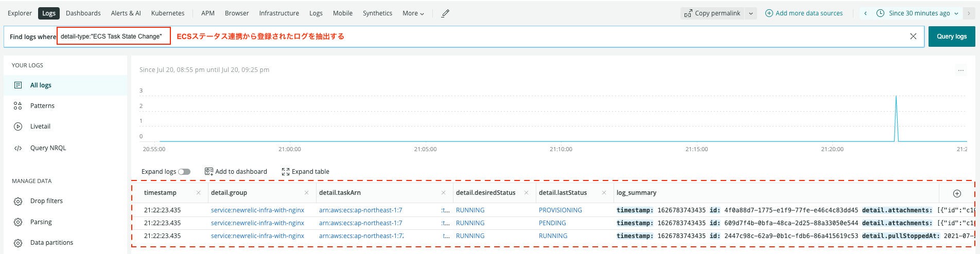Image resolution: width=980 pixels, height=254 pixels.
Task: Click the Query NRQL code icon
Action: 18,148
